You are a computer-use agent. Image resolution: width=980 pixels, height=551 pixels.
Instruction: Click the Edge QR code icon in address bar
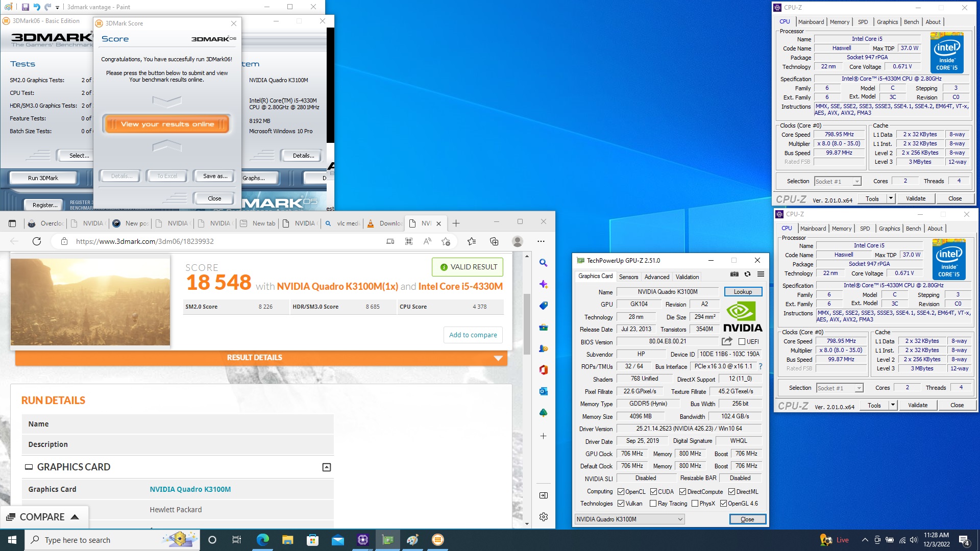[x=409, y=241]
